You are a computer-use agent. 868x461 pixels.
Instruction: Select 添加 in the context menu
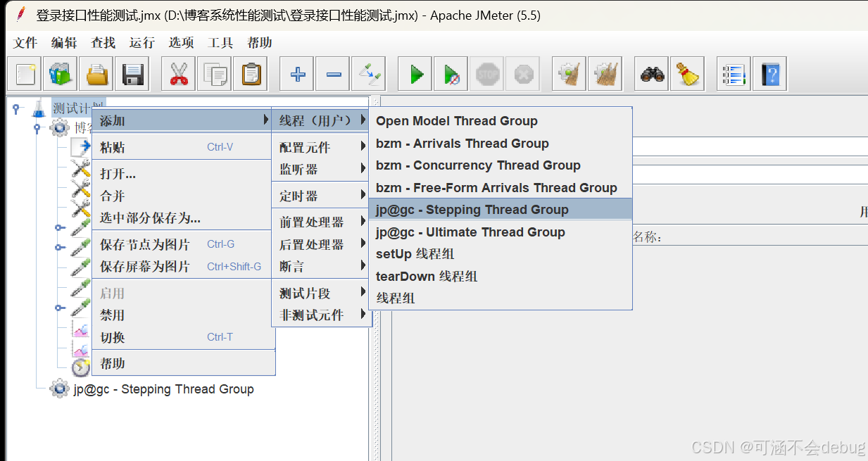[x=183, y=120]
